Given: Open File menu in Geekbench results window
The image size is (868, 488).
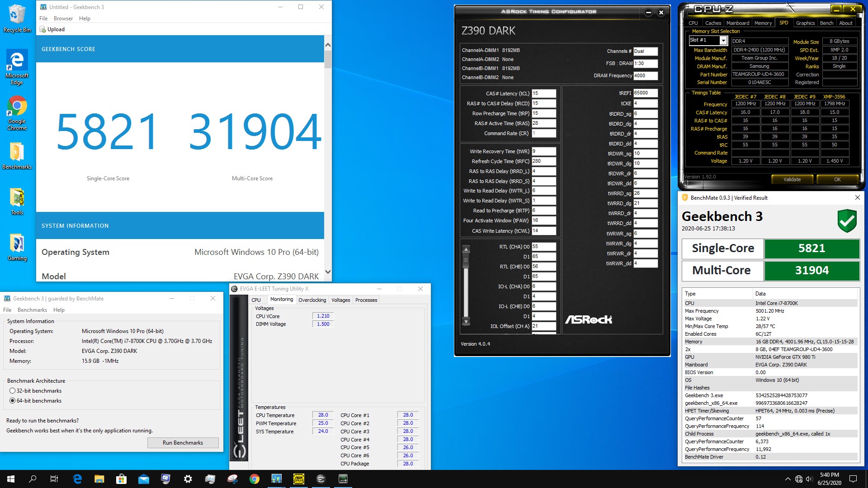Looking at the screenshot, I should click(x=43, y=19).
